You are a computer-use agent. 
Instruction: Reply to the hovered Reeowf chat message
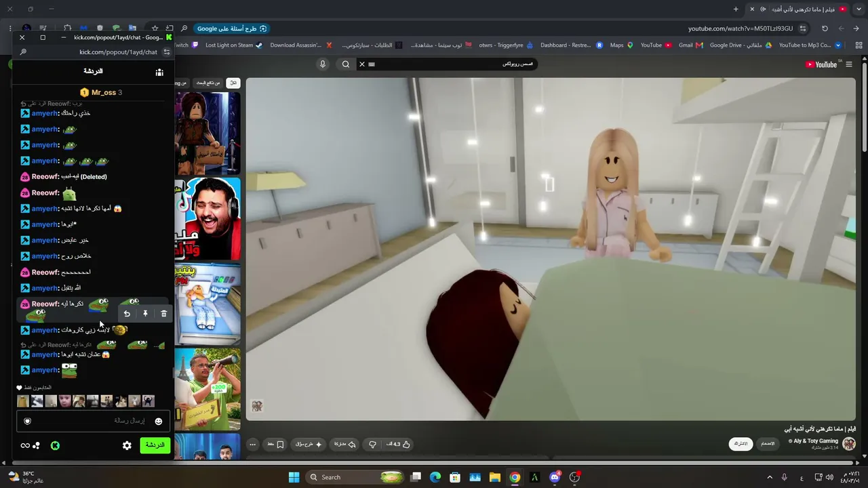tap(127, 314)
